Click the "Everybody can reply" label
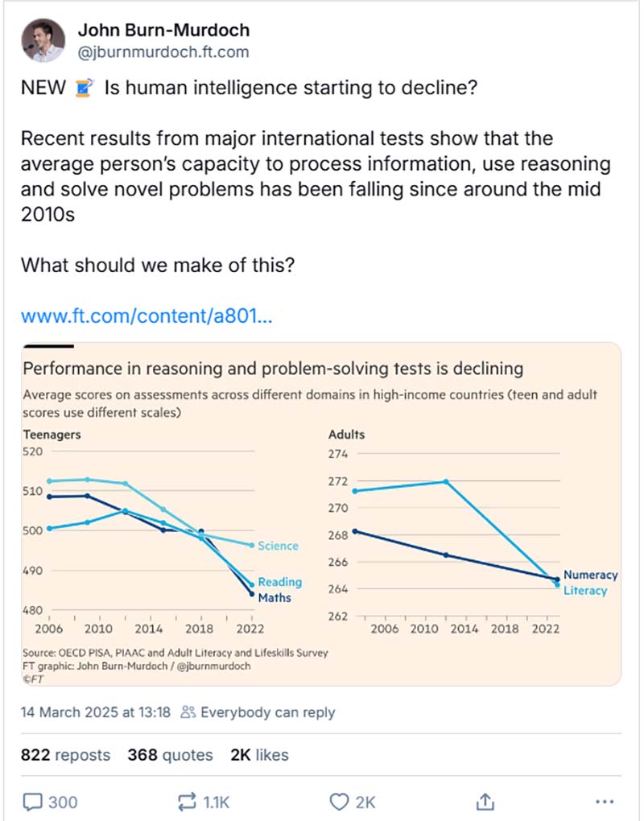 coord(267,712)
